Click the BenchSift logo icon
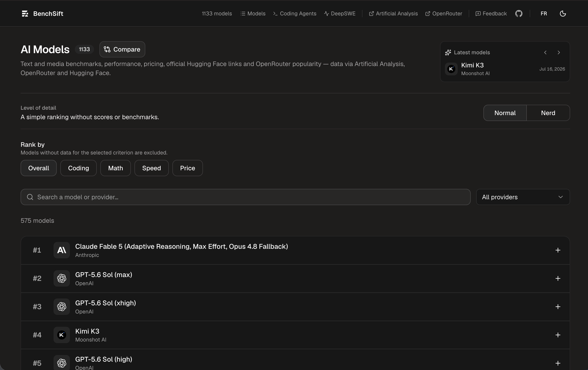The image size is (588, 370). tap(25, 14)
